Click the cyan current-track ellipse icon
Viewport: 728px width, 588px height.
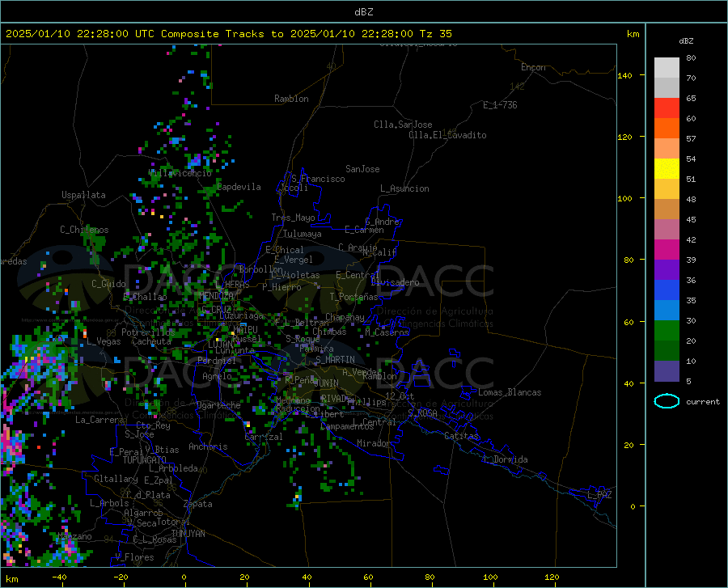tap(667, 401)
